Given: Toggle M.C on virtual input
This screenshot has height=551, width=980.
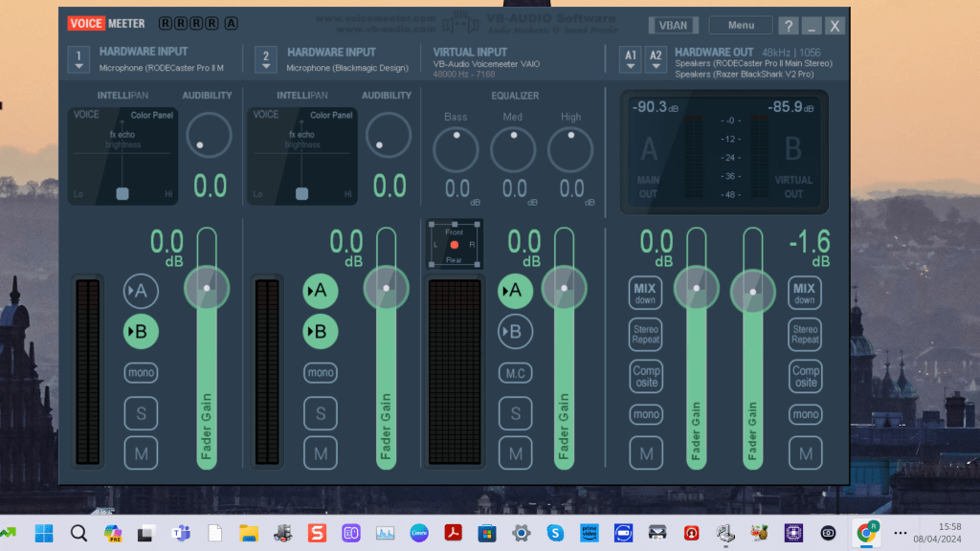Looking at the screenshot, I should pyautogui.click(x=516, y=374).
